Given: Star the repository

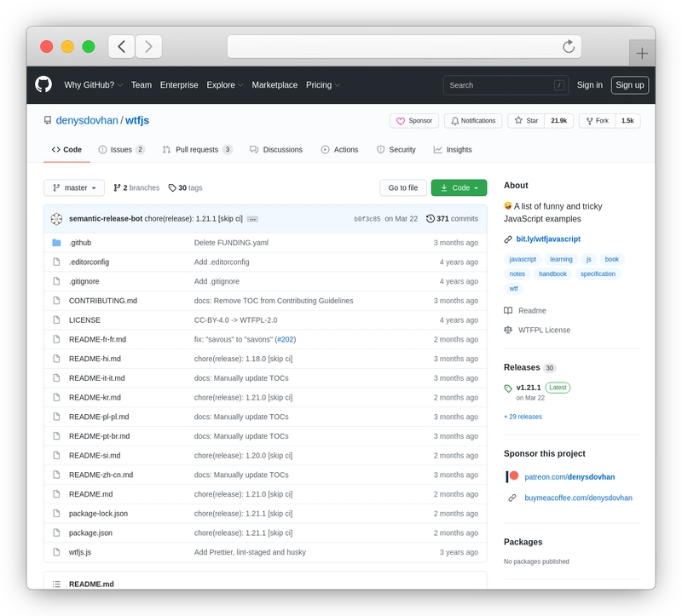Looking at the screenshot, I should click(x=526, y=121).
